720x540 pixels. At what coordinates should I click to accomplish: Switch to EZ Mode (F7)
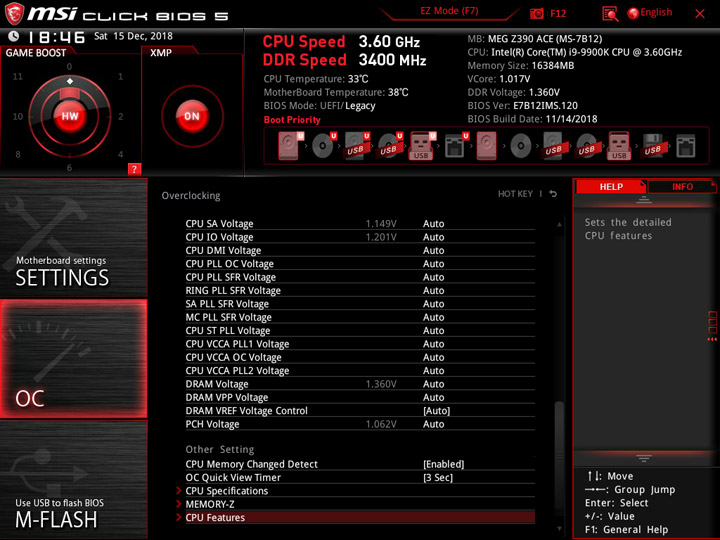449,11
